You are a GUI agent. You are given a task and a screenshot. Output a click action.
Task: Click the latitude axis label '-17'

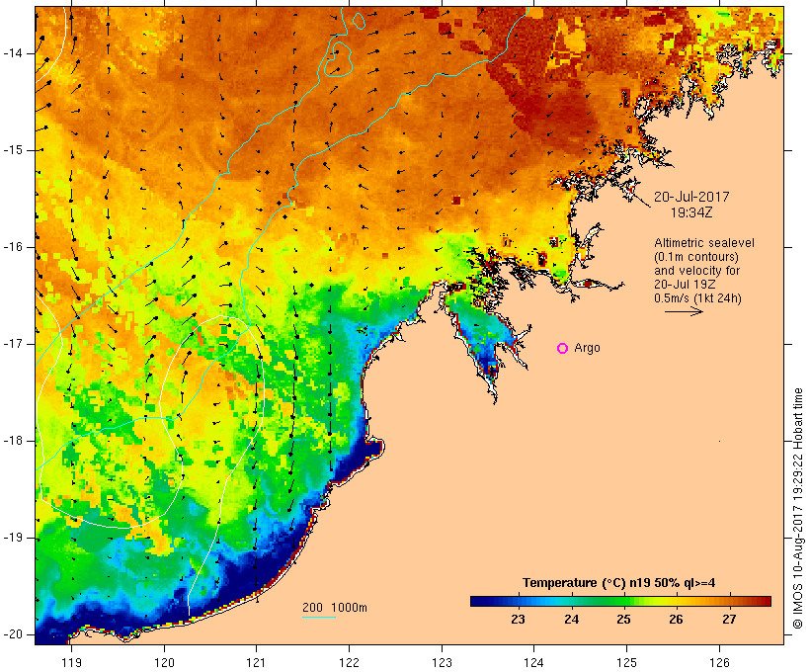[x=13, y=344]
